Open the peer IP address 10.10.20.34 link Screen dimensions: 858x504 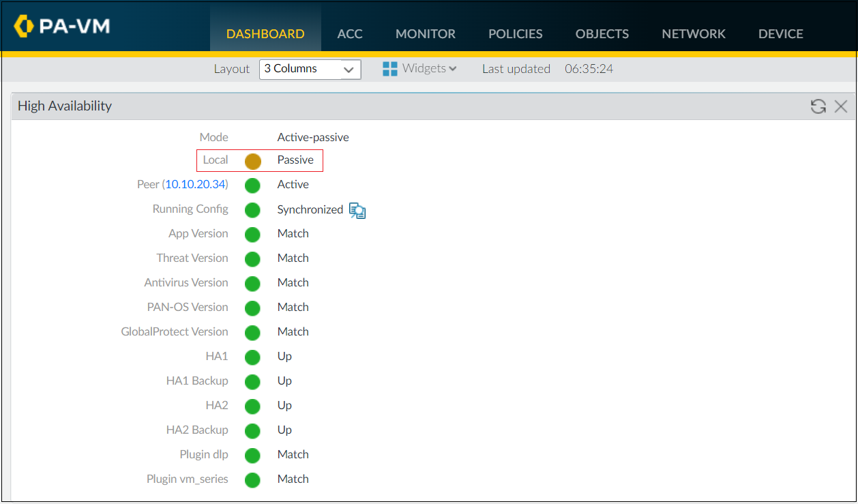(195, 184)
